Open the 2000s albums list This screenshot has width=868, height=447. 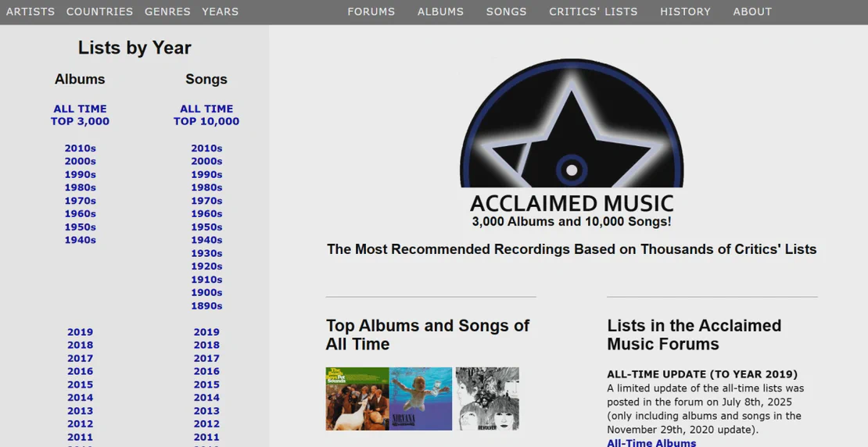pyautogui.click(x=81, y=162)
